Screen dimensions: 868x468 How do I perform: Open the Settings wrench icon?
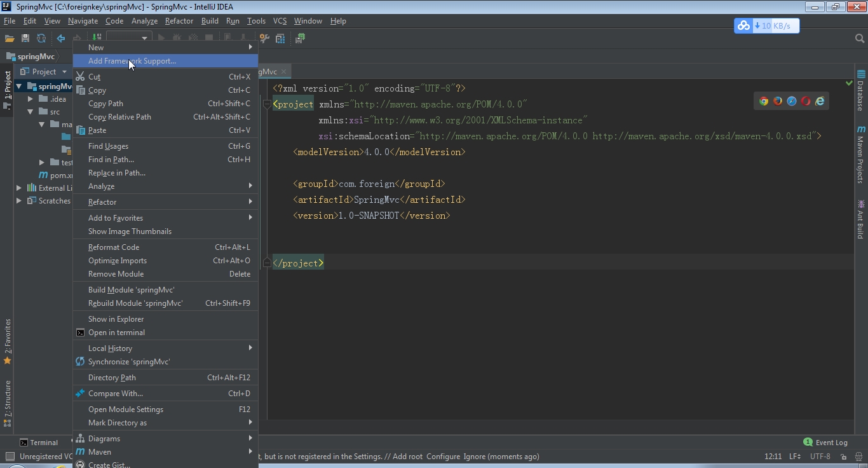[264, 38]
